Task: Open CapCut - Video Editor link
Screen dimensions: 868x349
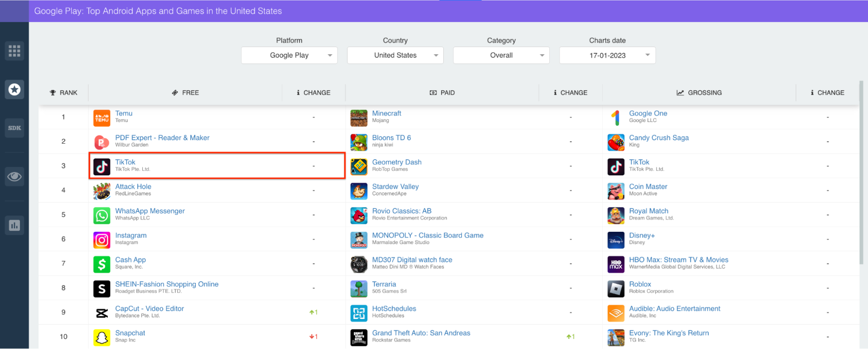Action: [149, 309]
